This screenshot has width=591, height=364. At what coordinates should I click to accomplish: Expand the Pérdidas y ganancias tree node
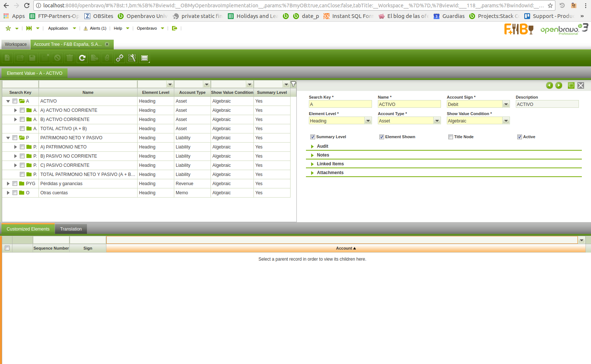coord(8,184)
